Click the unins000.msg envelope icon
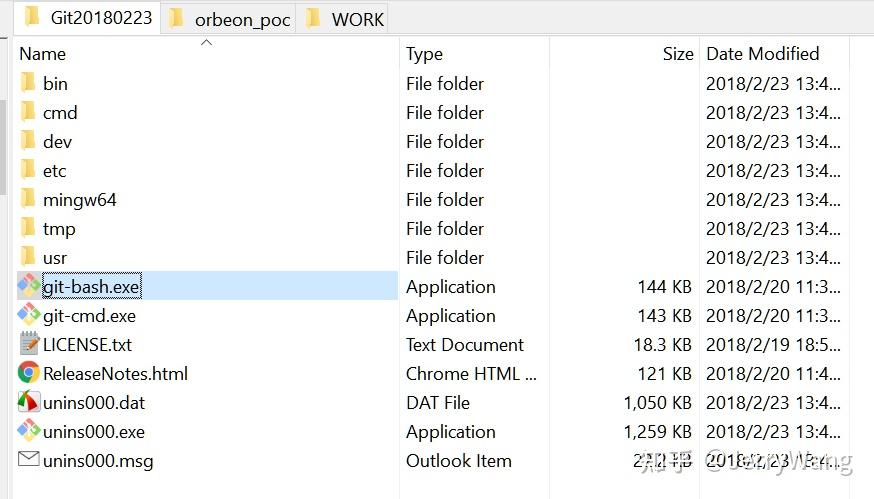This screenshot has height=499, width=874. [28, 459]
